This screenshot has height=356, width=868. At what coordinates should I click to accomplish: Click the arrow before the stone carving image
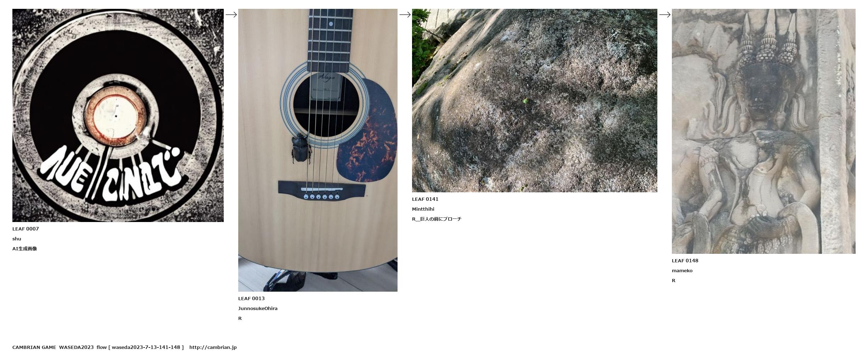(665, 14)
